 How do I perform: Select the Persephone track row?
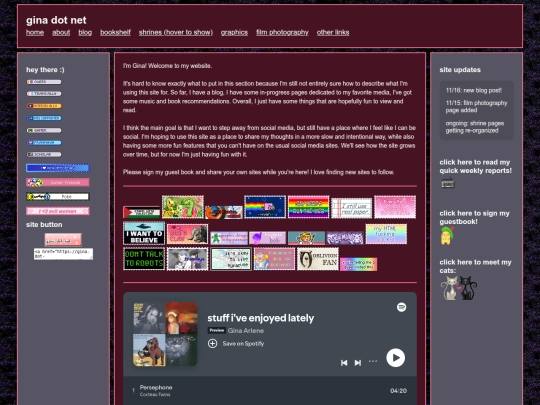tap(270, 391)
